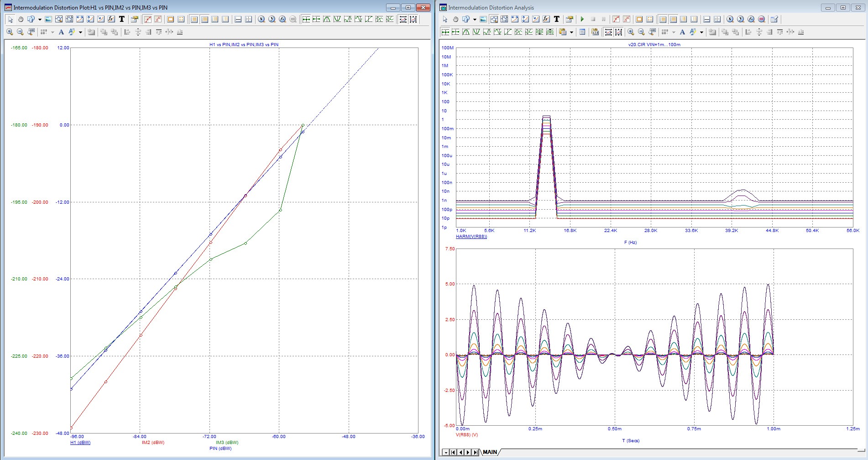Viewport: 868px width, 460px height.
Task: Select the Peak cursor function in the Analysis window
Action: point(466,32)
